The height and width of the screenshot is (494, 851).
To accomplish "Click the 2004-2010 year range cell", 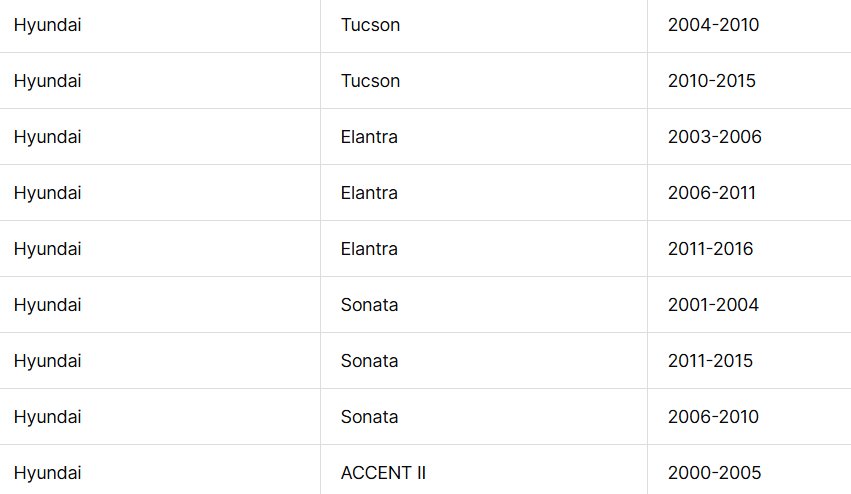I will [x=713, y=25].
